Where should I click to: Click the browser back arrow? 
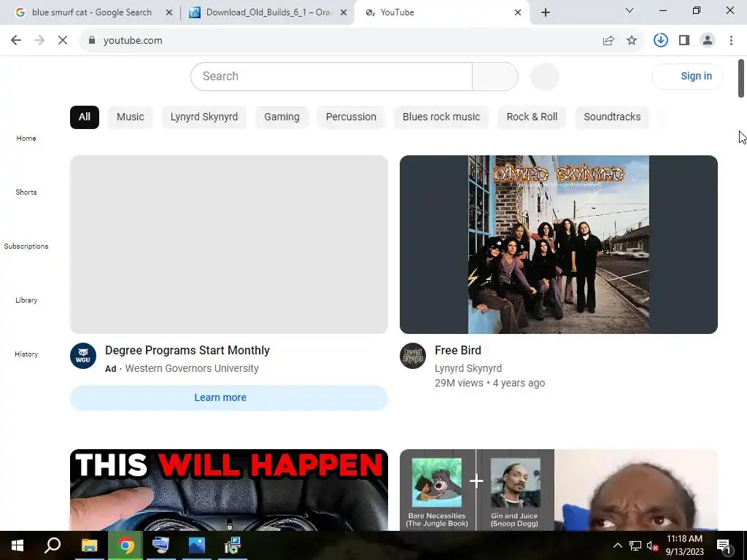[16, 41]
